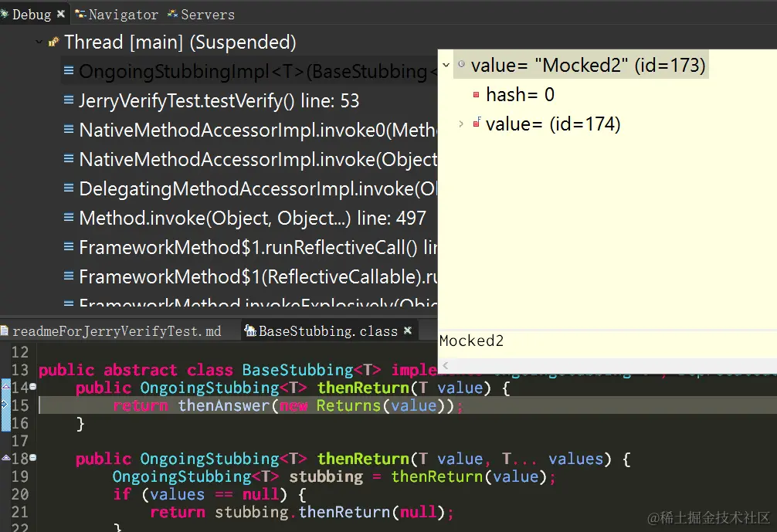Select FrameworkMethod$1.runReflectiveCall() frame

pyautogui.click(x=258, y=247)
